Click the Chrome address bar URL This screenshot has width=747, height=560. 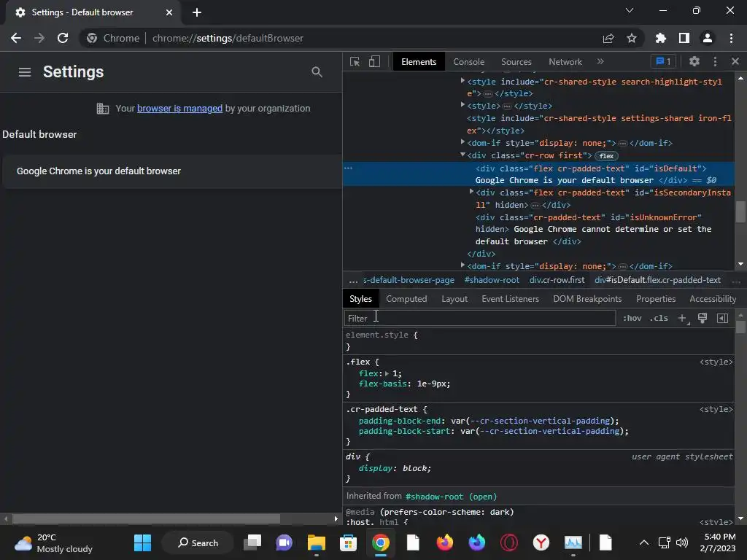coord(228,38)
